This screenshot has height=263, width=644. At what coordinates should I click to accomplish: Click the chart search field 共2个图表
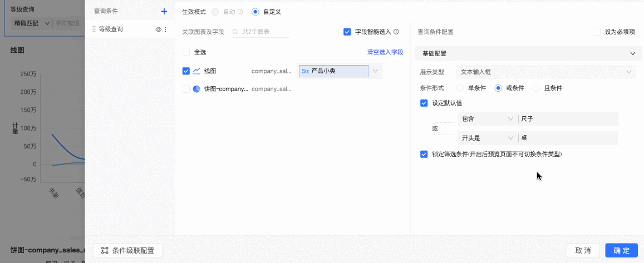click(x=261, y=32)
